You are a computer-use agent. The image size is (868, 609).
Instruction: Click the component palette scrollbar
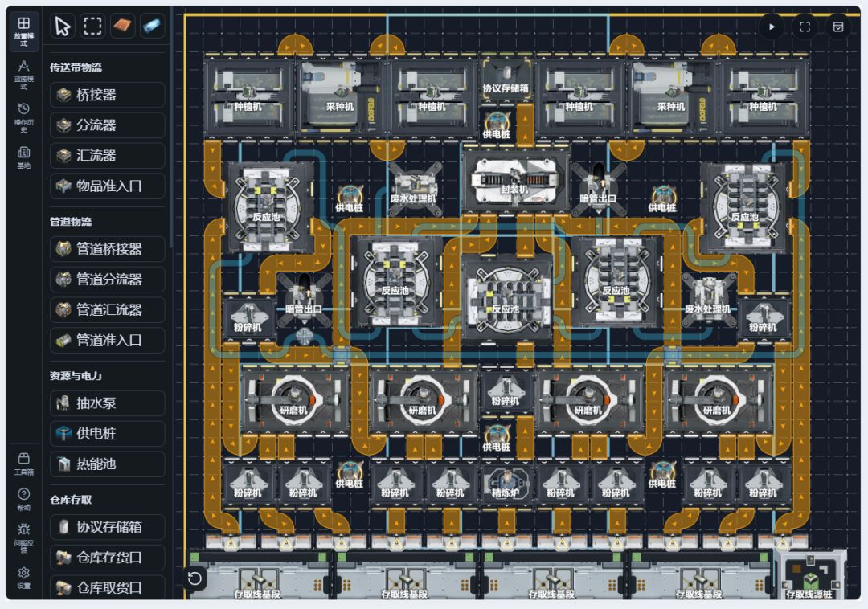pyautogui.click(x=171, y=127)
